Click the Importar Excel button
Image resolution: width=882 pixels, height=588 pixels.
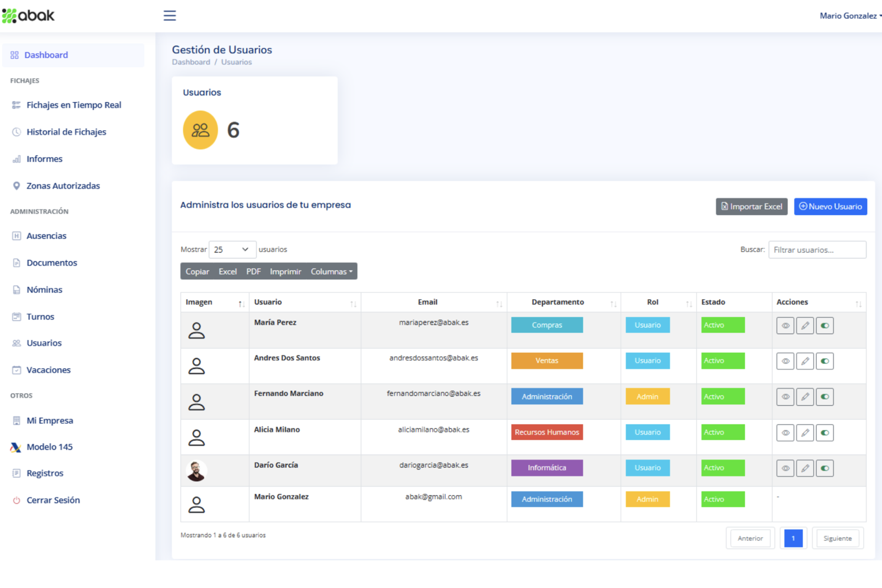pos(751,207)
